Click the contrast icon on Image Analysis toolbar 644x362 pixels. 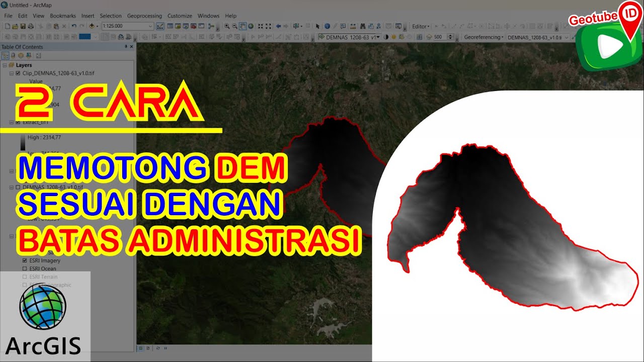pos(386,37)
